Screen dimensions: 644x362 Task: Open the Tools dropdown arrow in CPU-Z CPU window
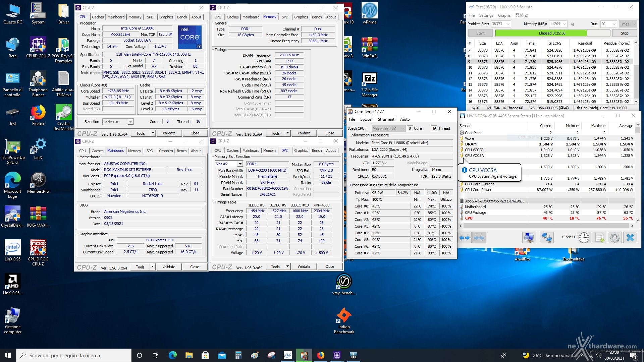153,133
